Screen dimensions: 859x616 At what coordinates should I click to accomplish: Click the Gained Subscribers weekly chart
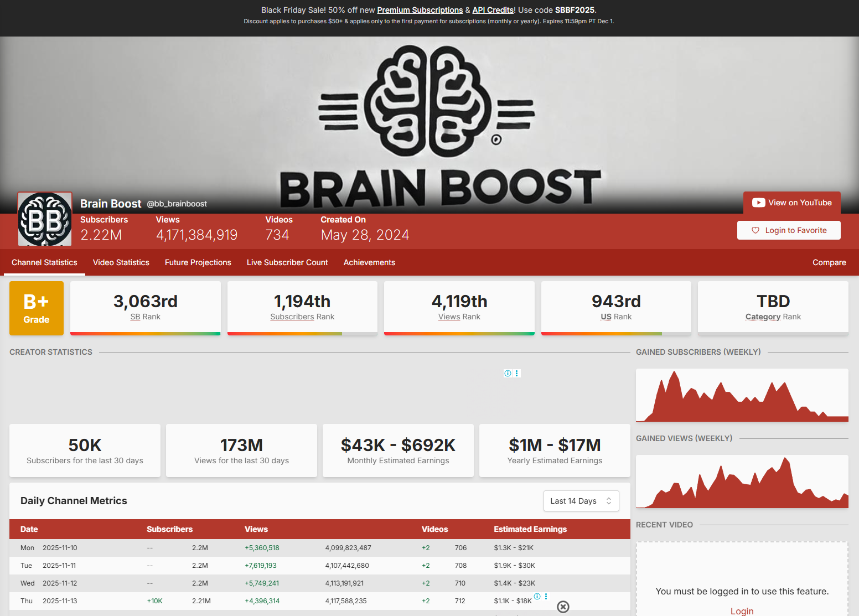coord(742,395)
